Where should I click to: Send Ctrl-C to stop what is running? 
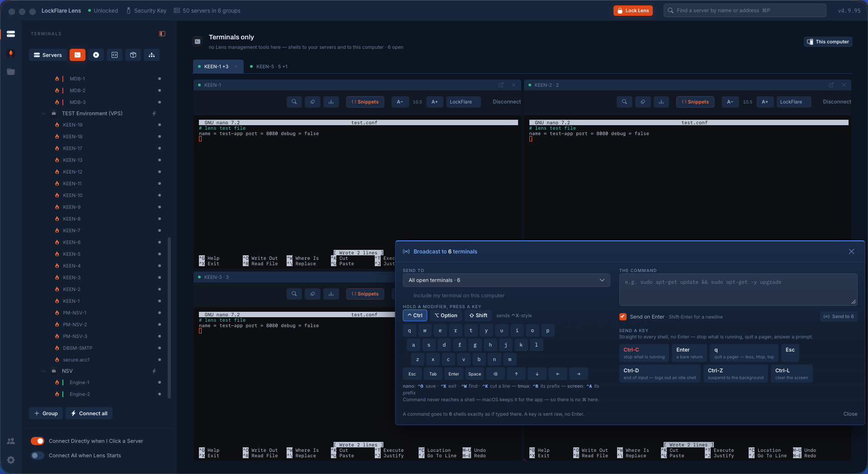tap(644, 353)
